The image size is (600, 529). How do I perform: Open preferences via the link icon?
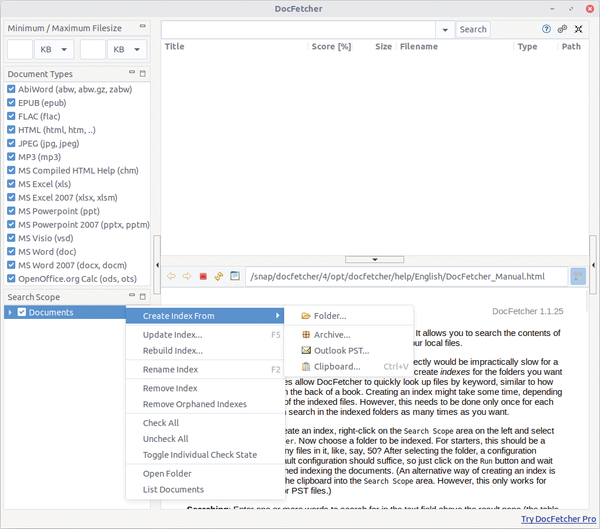562,29
